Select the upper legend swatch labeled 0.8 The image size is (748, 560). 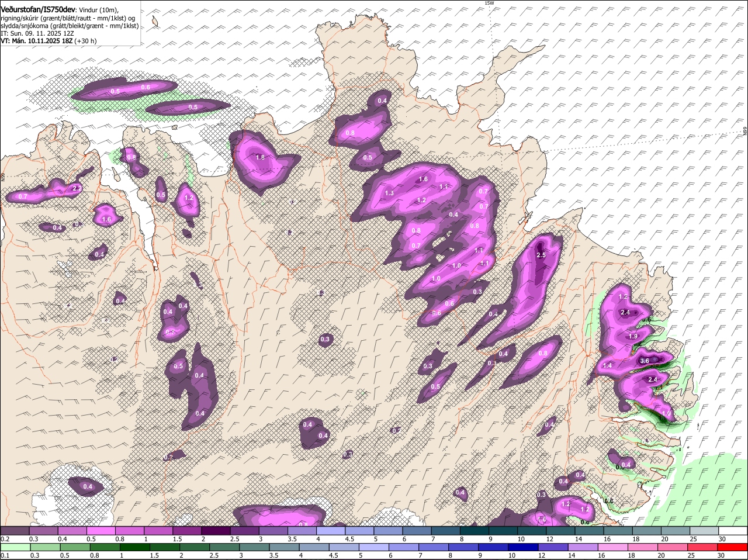pos(129,531)
